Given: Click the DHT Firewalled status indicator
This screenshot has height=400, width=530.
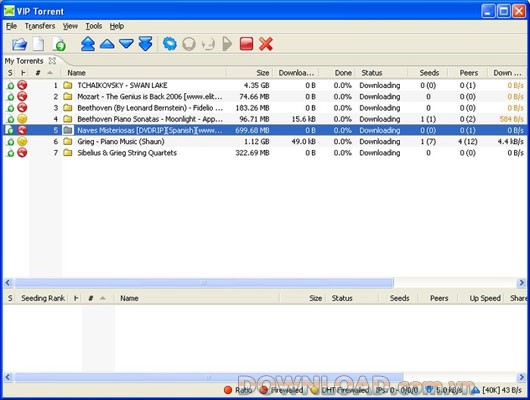Looking at the screenshot, I should click(340, 390).
